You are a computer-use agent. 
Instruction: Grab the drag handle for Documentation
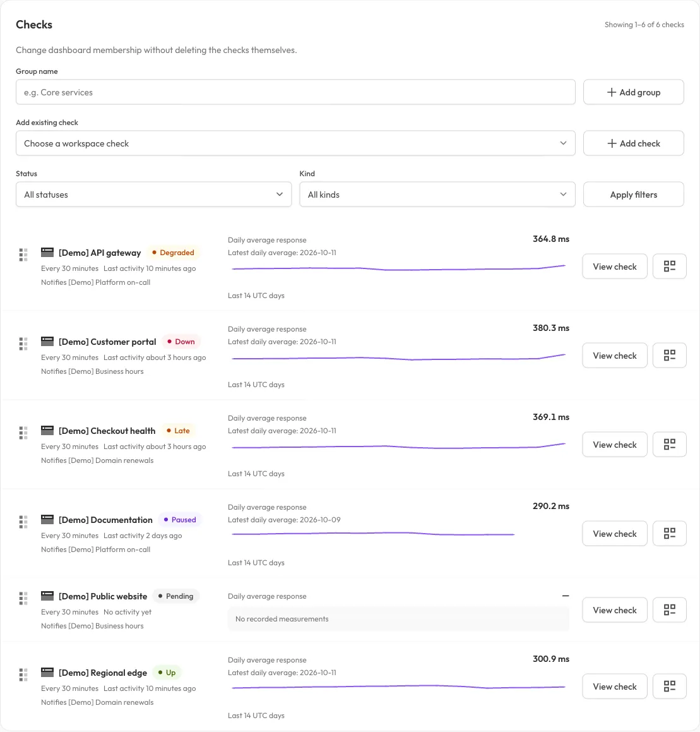(23, 522)
